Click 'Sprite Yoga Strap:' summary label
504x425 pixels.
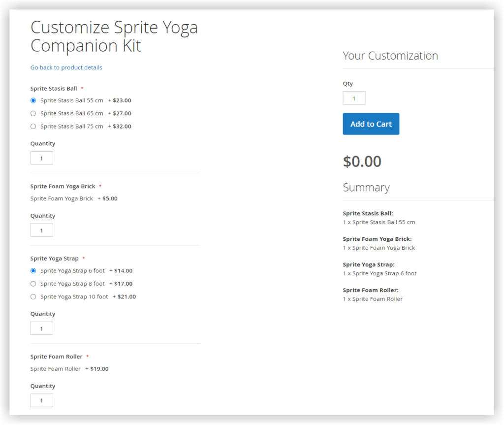[x=369, y=265]
